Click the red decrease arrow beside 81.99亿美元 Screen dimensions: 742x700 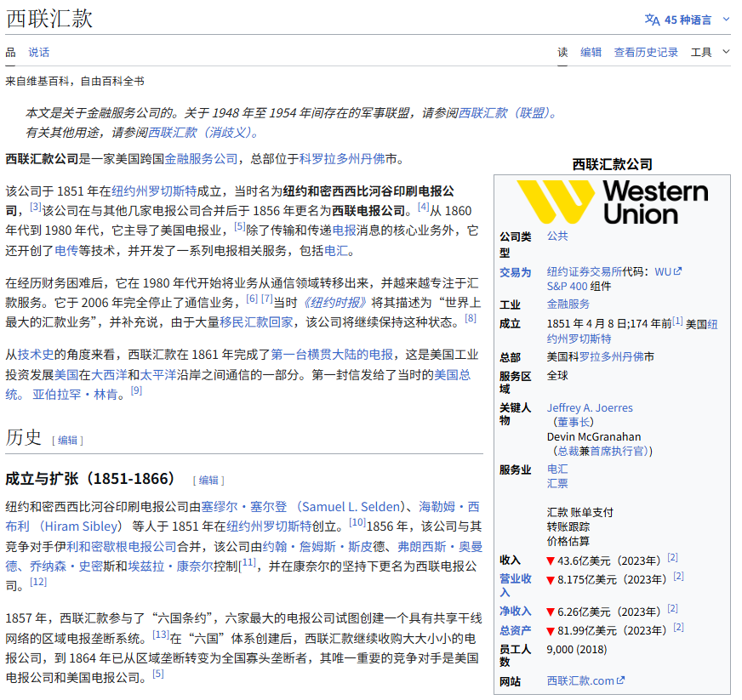click(551, 631)
